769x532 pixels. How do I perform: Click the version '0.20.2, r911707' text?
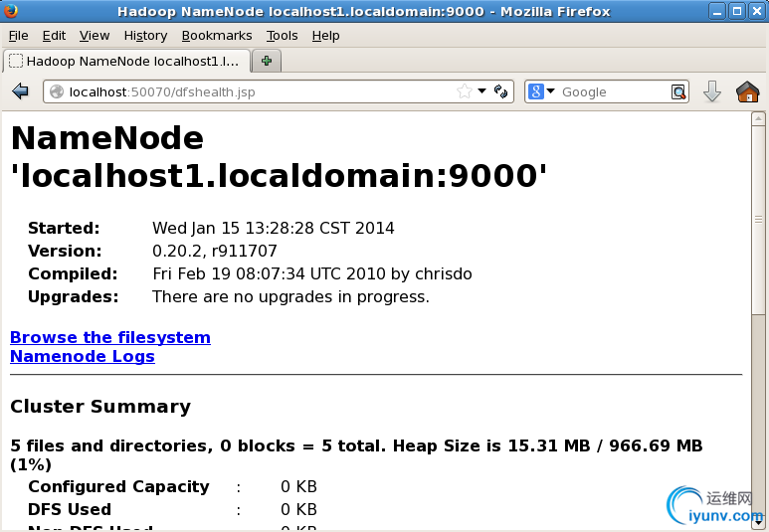click(214, 251)
